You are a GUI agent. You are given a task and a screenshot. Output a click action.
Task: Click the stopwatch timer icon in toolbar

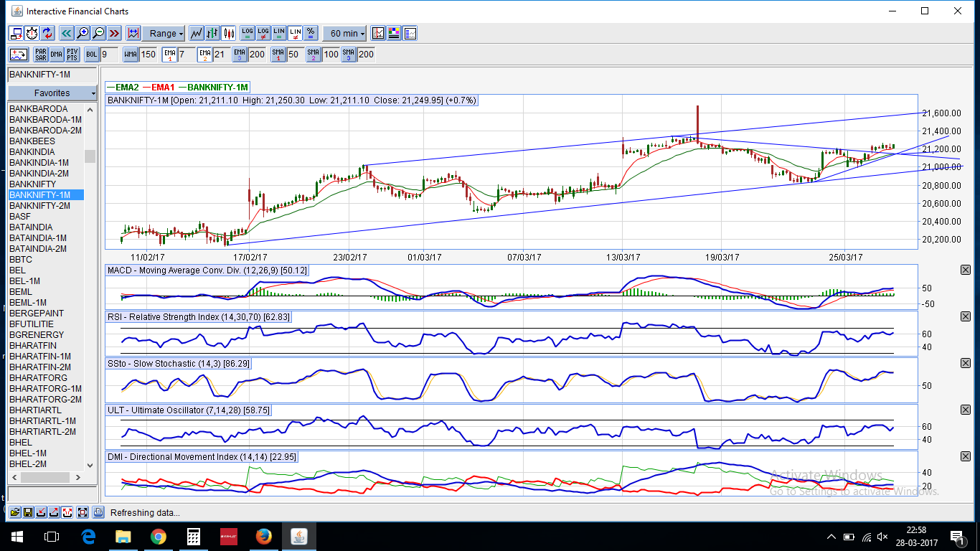point(32,33)
